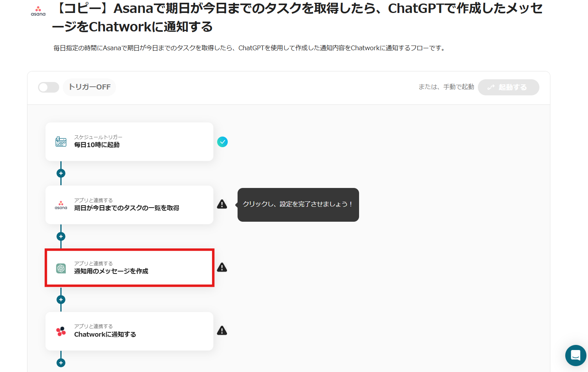Add a step after the ChatGPT message step
Viewport: 588px width, 372px height.
[61, 299]
